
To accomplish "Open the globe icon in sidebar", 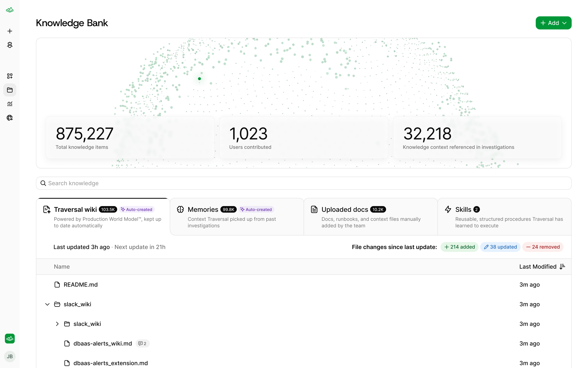I will [10, 118].
